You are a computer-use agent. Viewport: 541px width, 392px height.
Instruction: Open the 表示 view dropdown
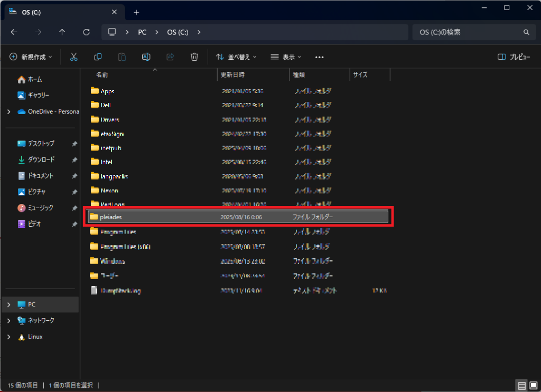tap(286, 57)
